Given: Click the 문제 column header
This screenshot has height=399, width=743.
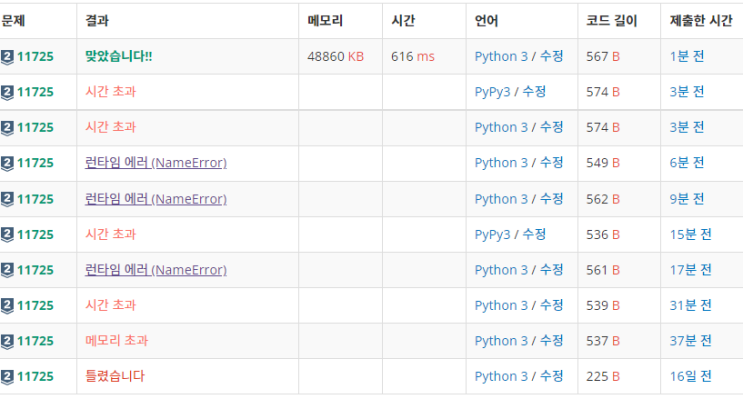Looking at the screenshot, I should pos(13,21).
